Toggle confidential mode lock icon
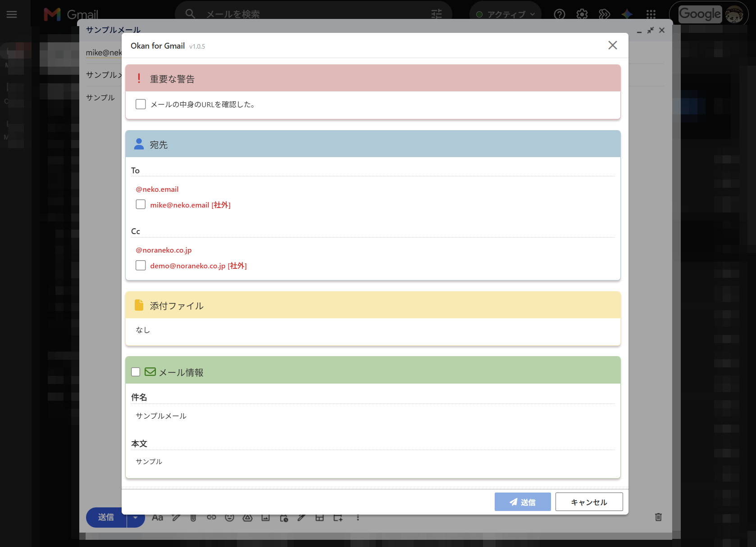Screen dimensions: 756x547 coord(283,518)
